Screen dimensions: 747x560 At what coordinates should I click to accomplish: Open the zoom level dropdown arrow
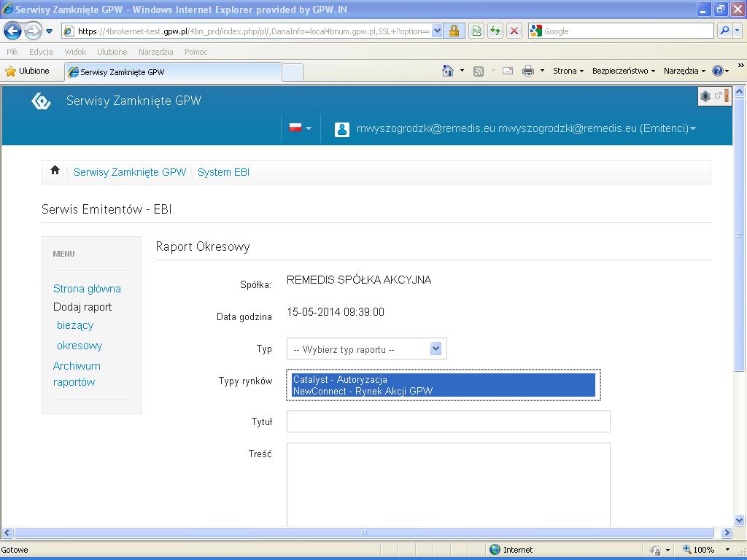point(727,550)
